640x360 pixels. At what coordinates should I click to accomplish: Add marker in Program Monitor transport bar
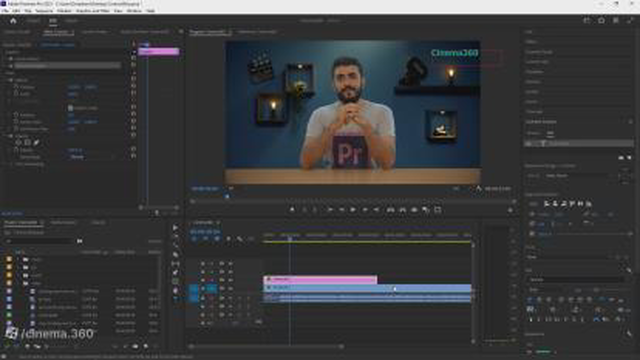[x=292, y=210]
